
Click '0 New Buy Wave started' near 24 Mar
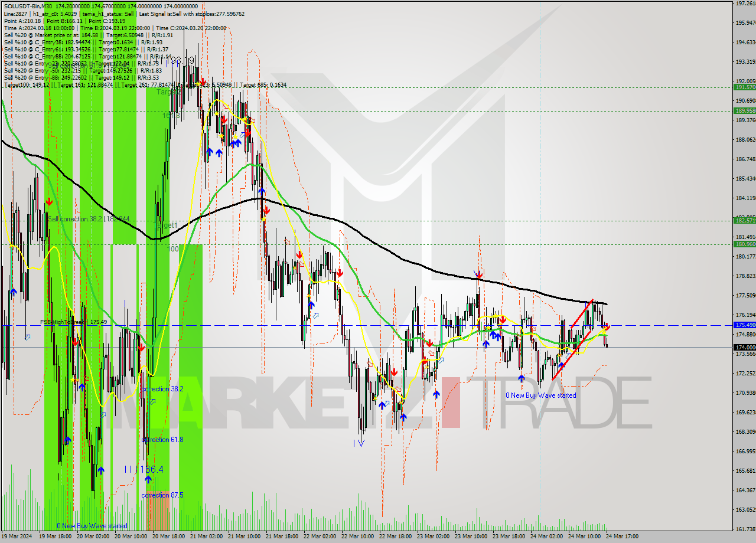[541, 395]
